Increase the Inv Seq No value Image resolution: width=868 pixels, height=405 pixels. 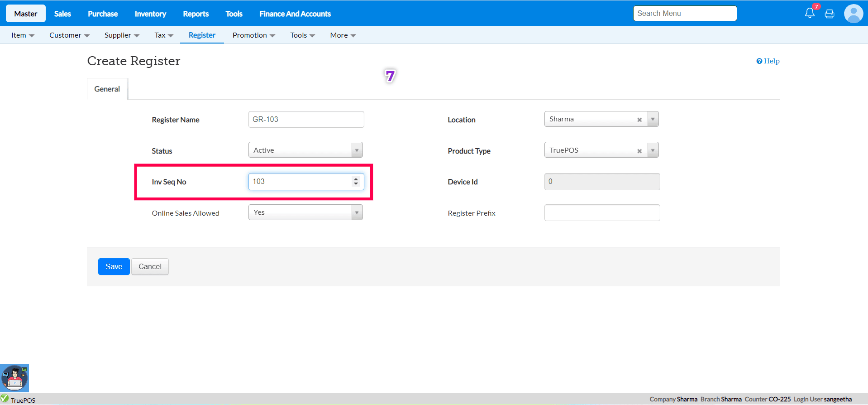tap(356, 178)
